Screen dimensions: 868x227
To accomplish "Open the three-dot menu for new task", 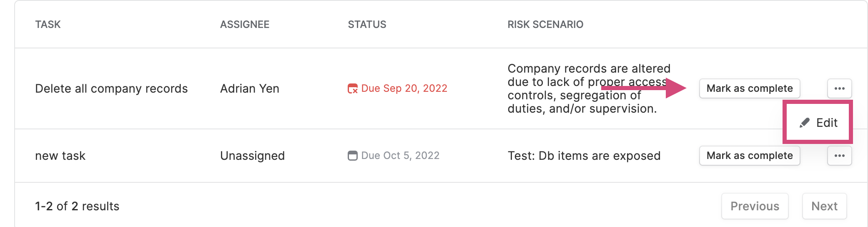I will point(839,156).
